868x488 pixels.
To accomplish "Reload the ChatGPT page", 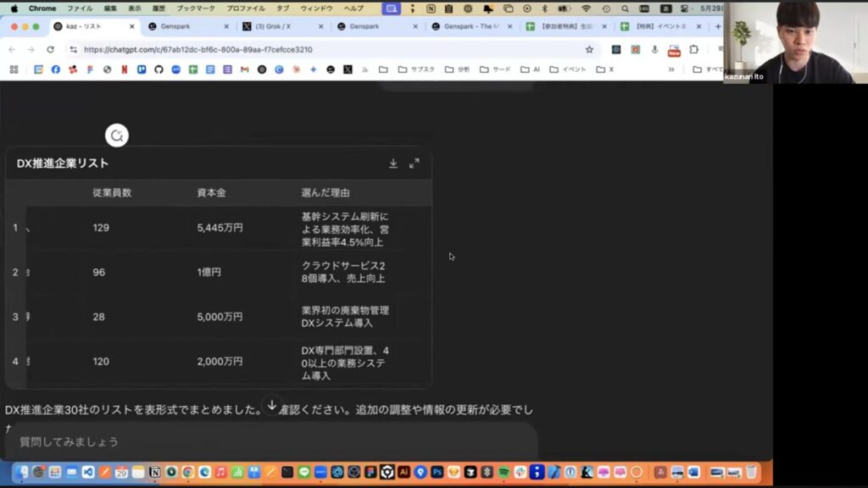I will [50, 49].
